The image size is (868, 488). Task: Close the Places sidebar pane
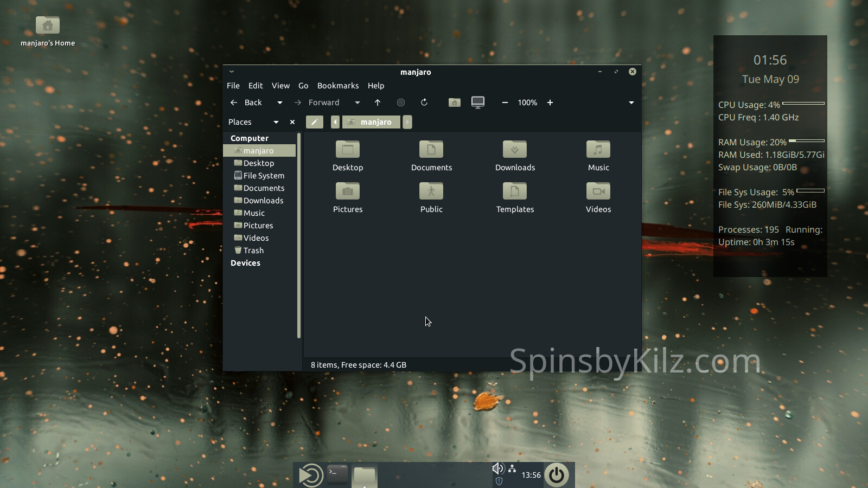pos(292,122)
